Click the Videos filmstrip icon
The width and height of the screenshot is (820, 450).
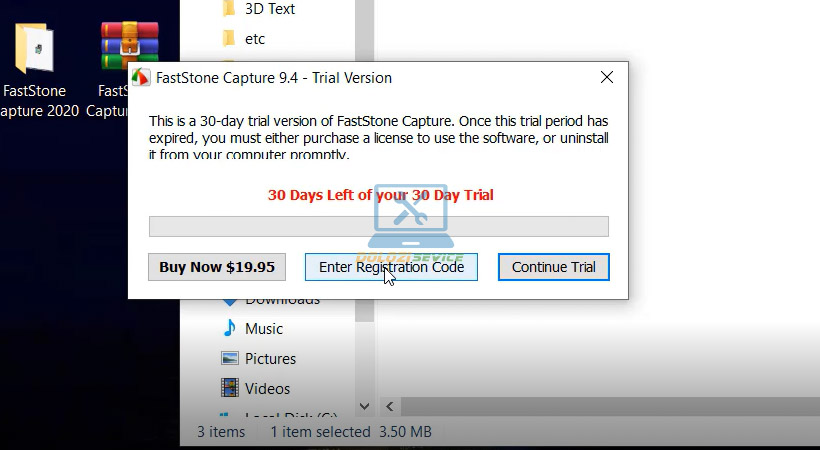click(x=230, y=388)
